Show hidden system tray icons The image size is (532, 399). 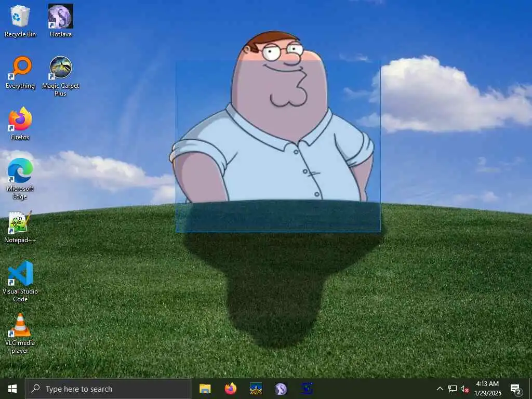(440, 389)
